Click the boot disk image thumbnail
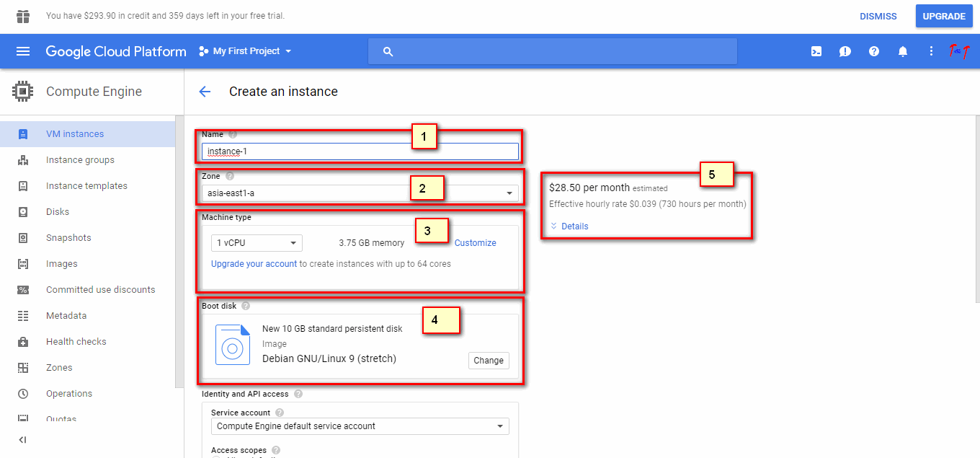 click(233, 344)
